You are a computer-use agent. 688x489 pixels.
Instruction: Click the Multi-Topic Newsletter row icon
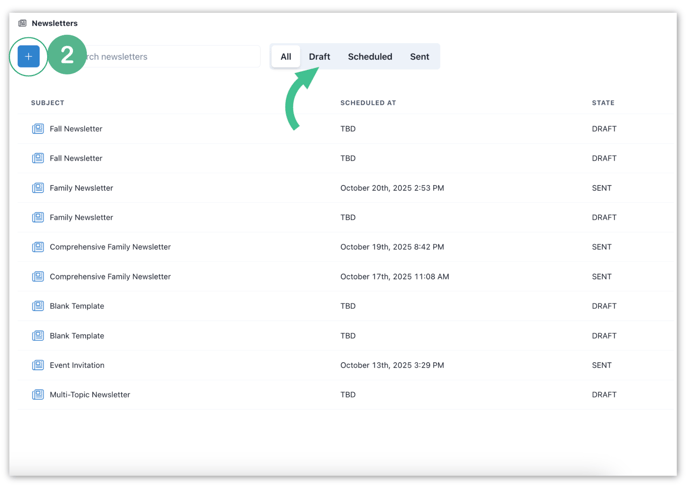[x=38, y=395]
